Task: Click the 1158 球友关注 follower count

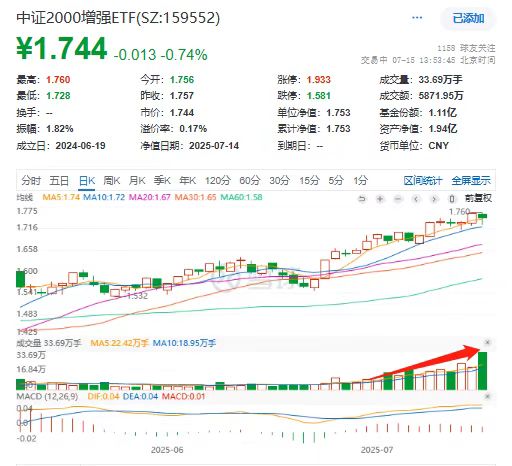Action: [466, 48]
